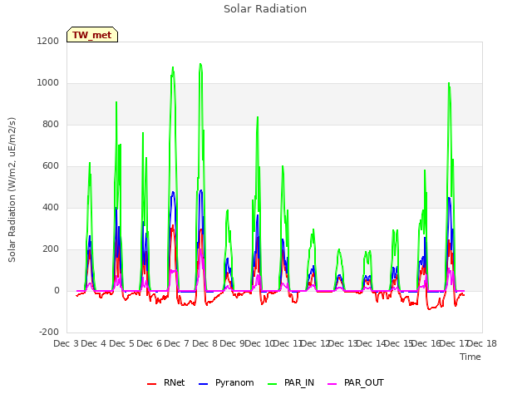This screenshot has width=532, height=399.
Task: Click the Dec 5 x-axis label
Action: [x=121, y=343]
